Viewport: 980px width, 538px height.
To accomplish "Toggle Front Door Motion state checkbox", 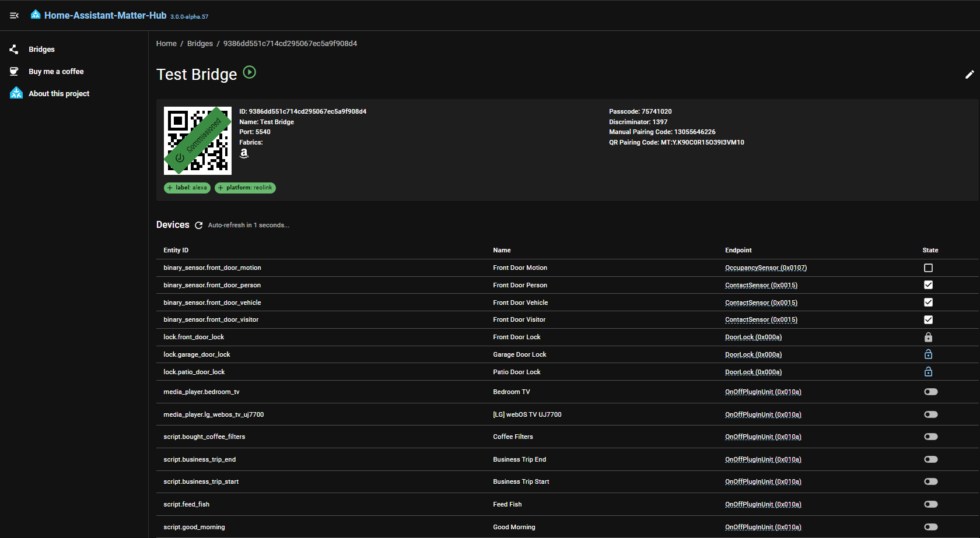I will click(928, 268).
